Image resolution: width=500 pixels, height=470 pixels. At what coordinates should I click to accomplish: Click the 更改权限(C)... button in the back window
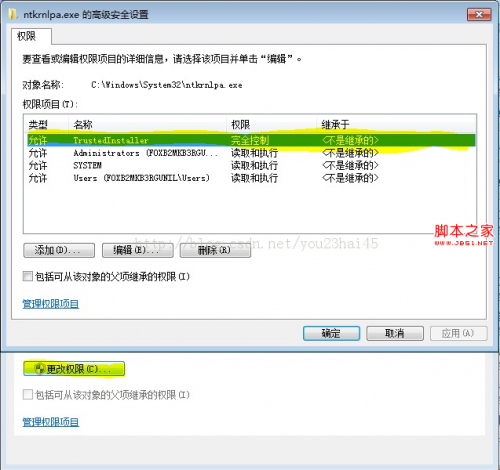74,369
